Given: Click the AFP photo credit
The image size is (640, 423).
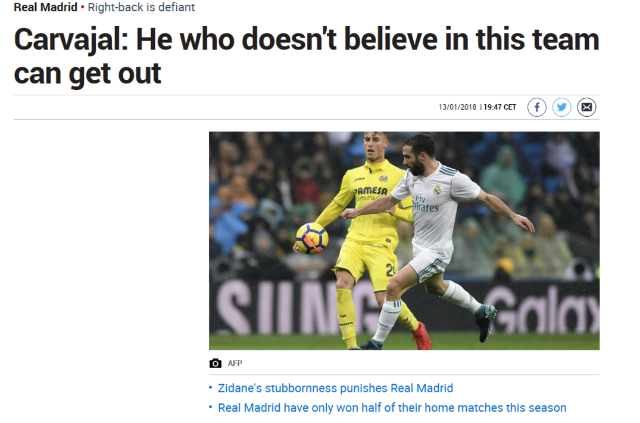Looking at the screenshot, I should point(235,363).
